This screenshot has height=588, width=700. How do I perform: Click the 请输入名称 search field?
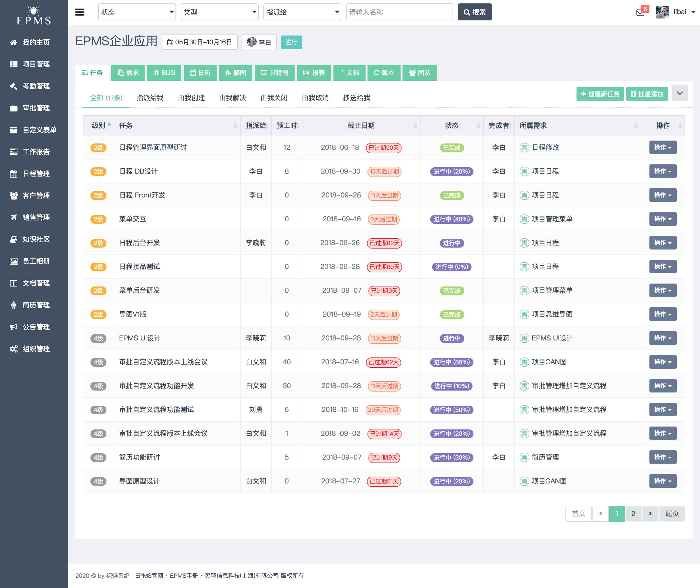[x=399, y=12]
